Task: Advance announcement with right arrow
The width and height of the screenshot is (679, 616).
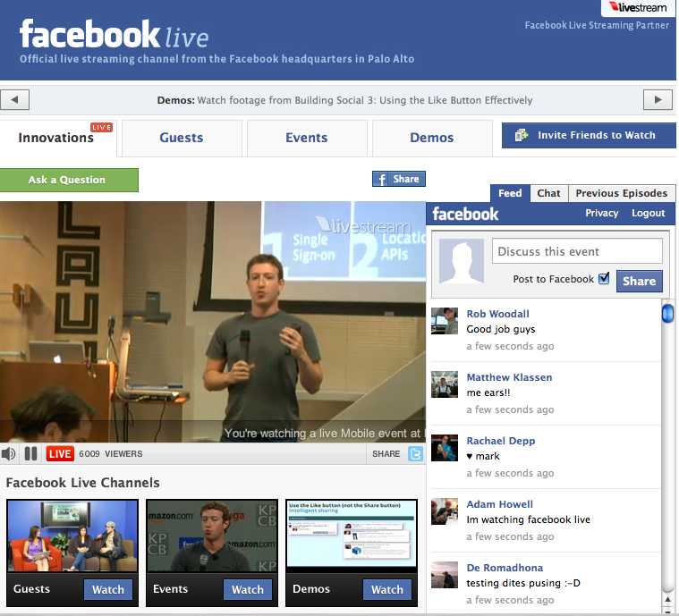Action: tap(658, 100)
